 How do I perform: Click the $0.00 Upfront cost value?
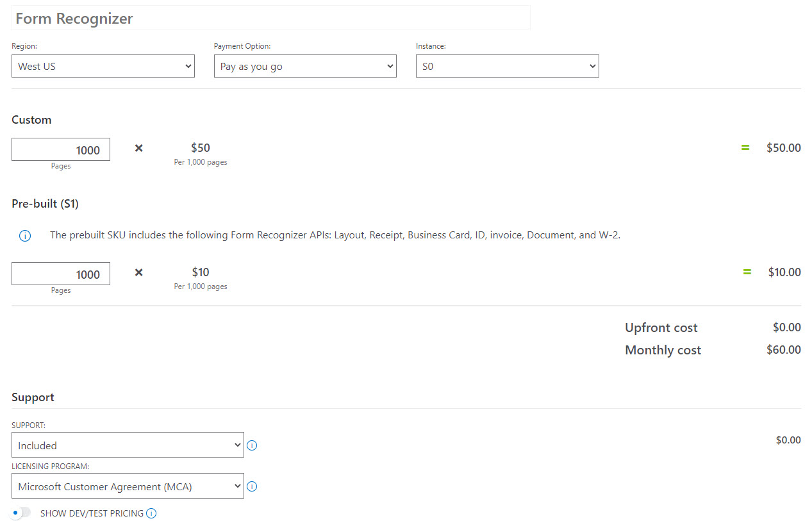[786, 327]
